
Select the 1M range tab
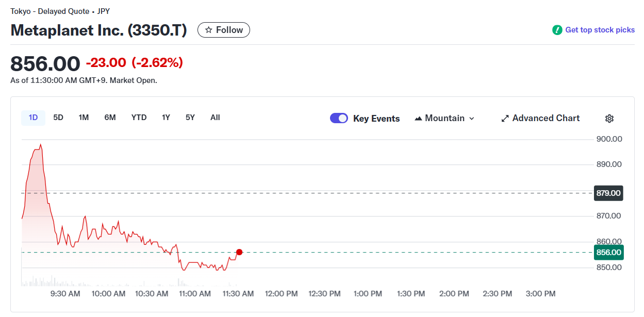point(84,118)
